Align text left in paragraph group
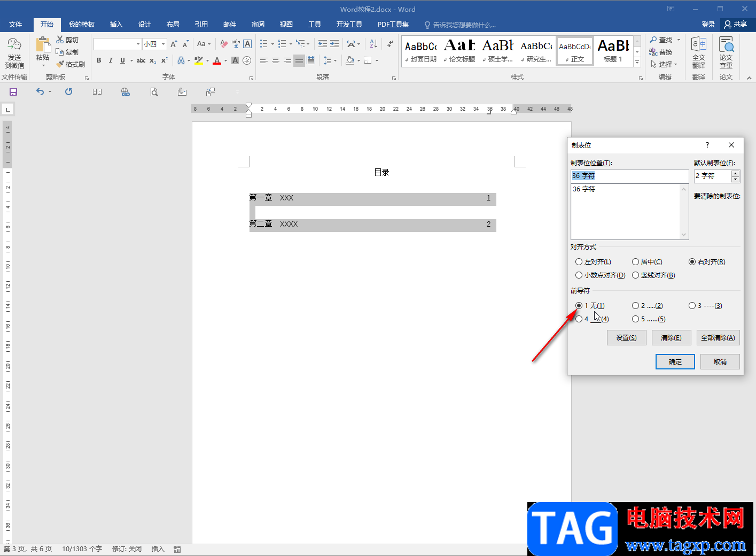Viewport: 756px width, 556px height. [x=264, y=60]
